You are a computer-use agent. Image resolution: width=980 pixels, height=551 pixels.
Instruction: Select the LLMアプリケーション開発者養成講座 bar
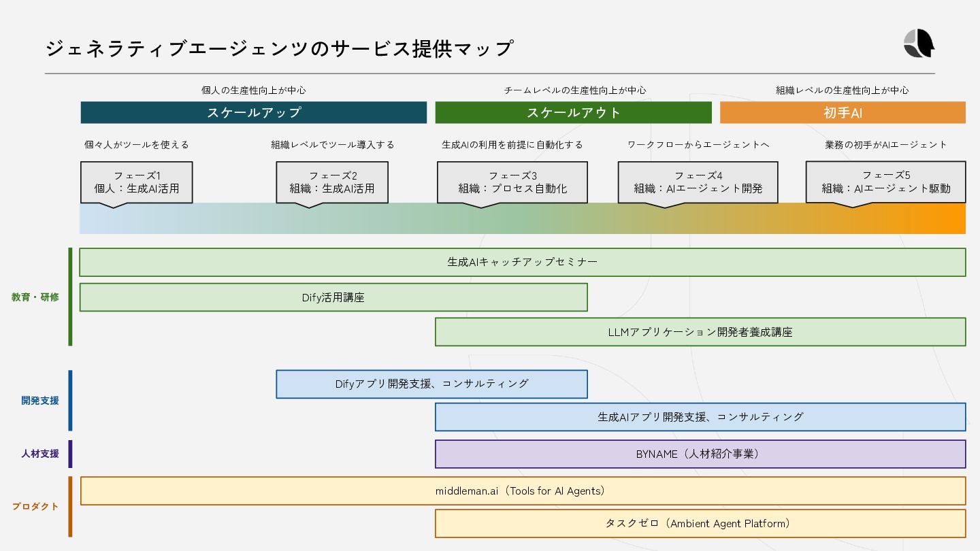[700, 332]
